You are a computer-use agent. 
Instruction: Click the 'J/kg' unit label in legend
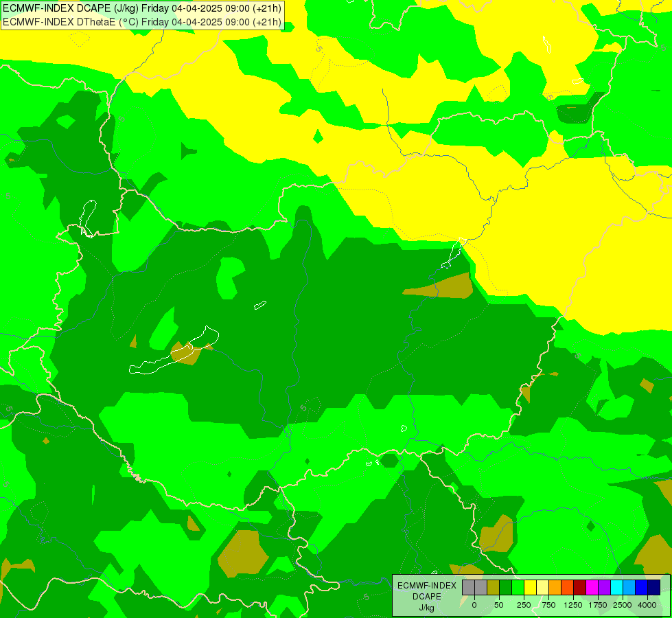426,608
